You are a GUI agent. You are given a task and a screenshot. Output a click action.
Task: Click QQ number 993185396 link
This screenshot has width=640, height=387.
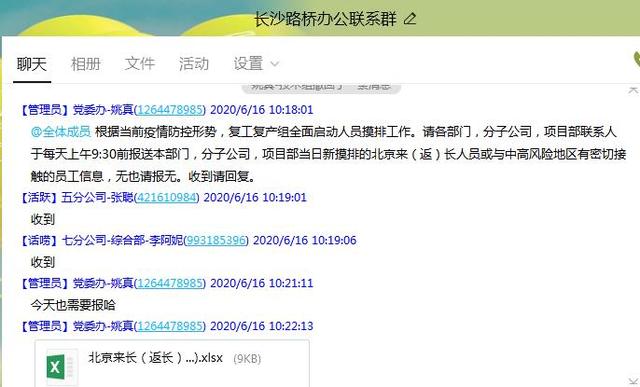[x=216, y=240]
